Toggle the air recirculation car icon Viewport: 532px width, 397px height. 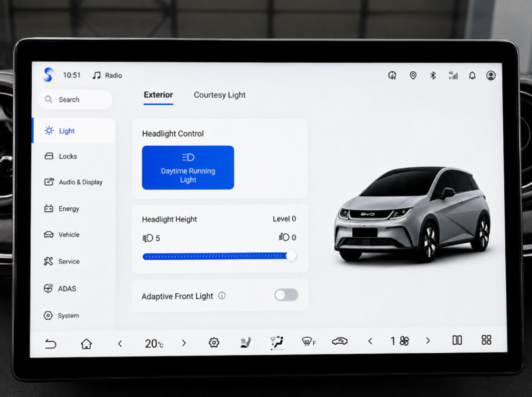tap(340, 341)
